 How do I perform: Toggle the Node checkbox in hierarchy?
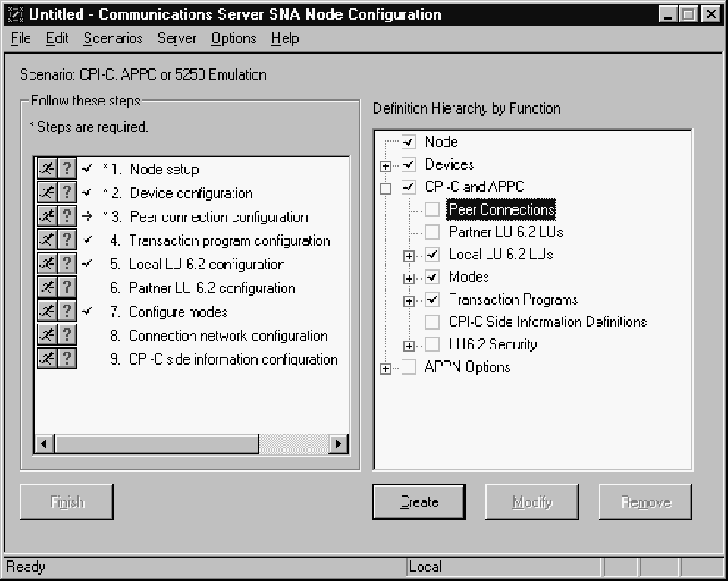click(409, 141)
